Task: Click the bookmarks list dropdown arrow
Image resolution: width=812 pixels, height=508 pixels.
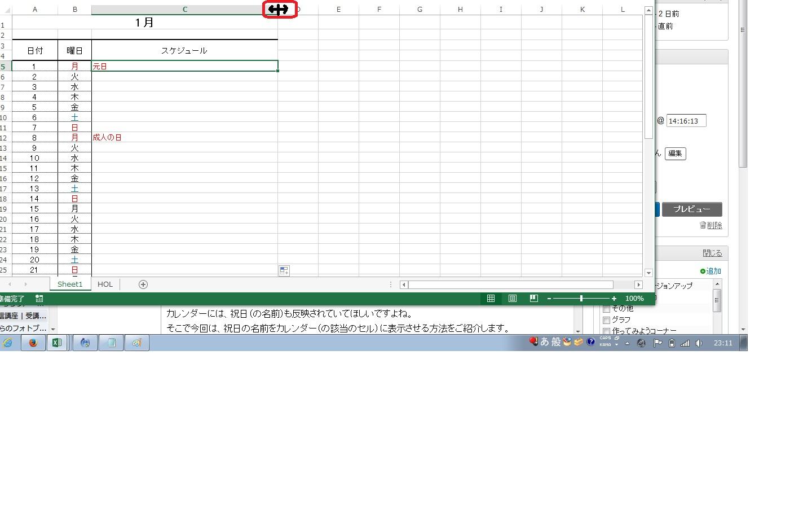Action: point(53,329)
